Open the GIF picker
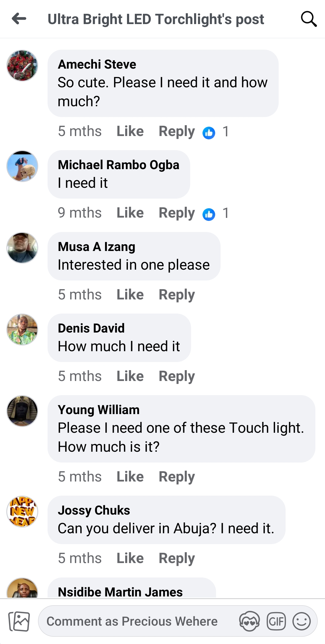 pos(276,621)
